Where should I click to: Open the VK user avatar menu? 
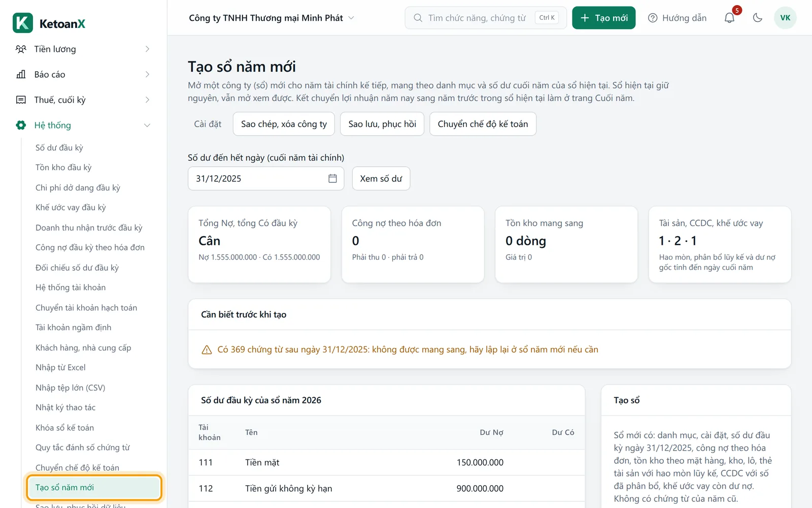coord(785,18)
